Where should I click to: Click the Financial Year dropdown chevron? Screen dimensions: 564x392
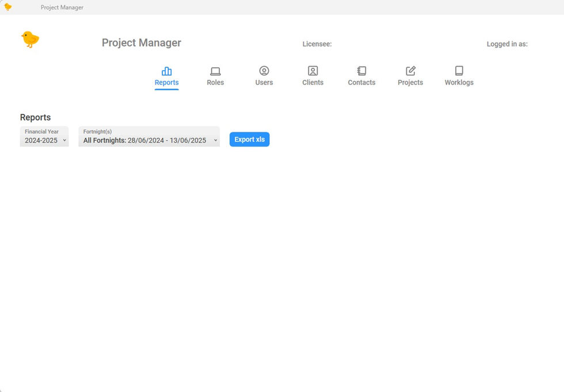point(64,140)
